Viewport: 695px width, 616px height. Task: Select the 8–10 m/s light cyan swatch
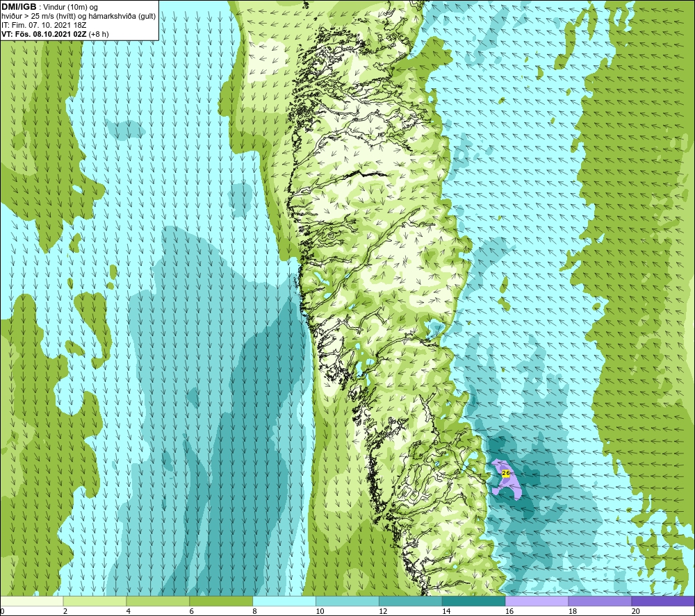[284, 601]
